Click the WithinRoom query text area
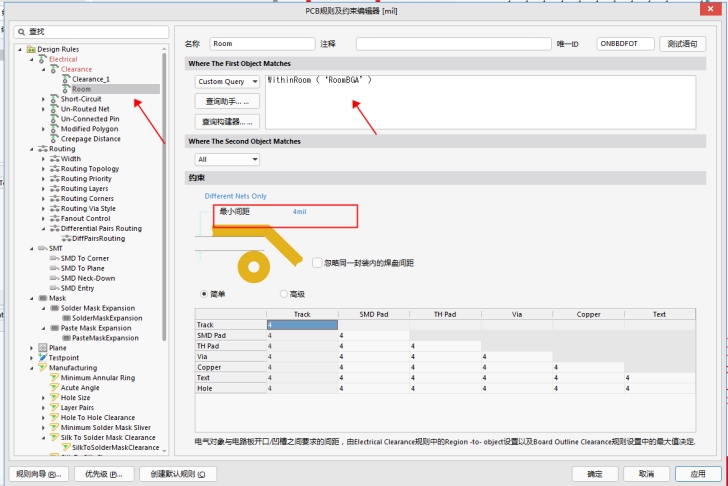The width and height of the screenshot is (728, 486). pos(481,102)
